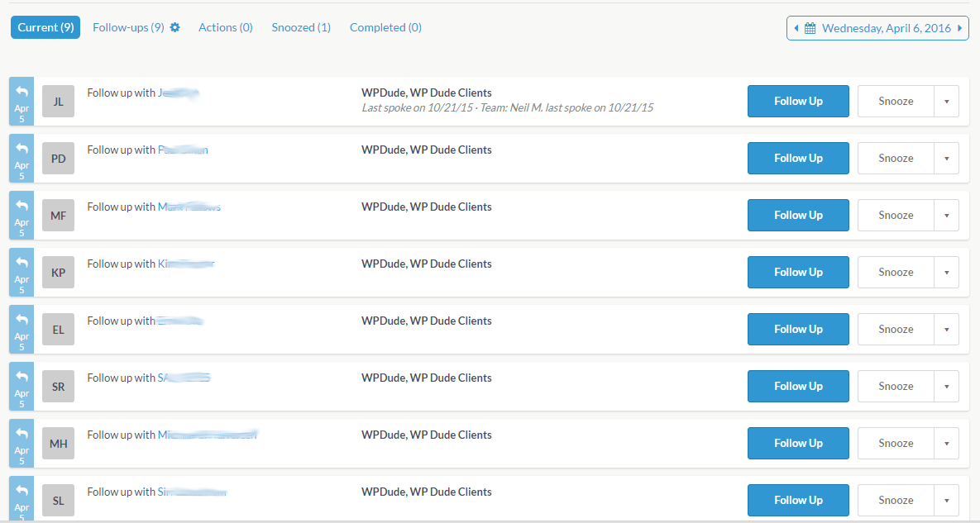The width and height of the screenshot is (980, 523).
Task: Click the reply arrow icon on JL row
Action: pos(22,92)
